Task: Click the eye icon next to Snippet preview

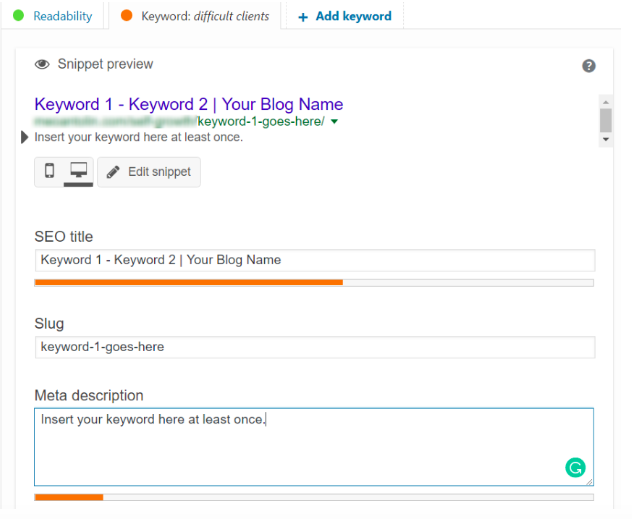Action: point(43,65)
